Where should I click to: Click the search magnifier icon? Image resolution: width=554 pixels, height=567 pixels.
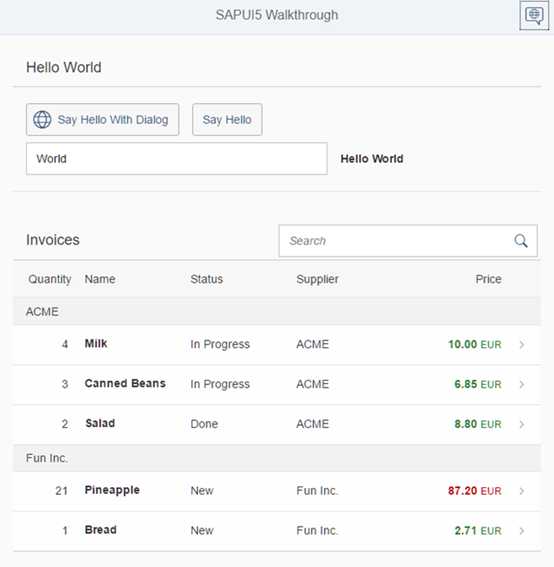[521, 241]
